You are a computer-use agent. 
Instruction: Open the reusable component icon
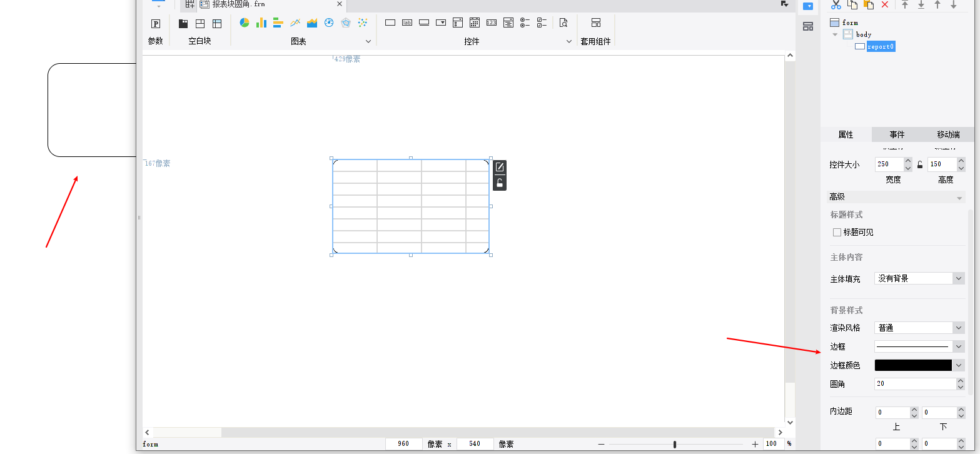(596, 23)
